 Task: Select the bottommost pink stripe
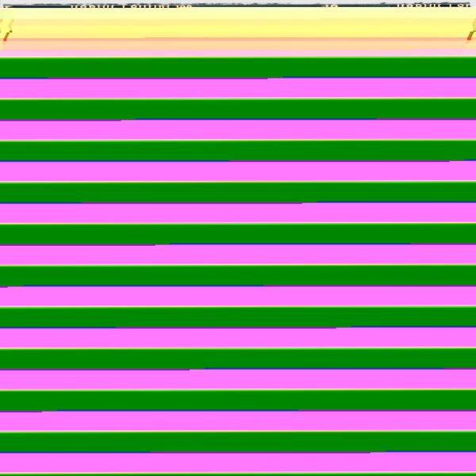click(x=238, y=462)
